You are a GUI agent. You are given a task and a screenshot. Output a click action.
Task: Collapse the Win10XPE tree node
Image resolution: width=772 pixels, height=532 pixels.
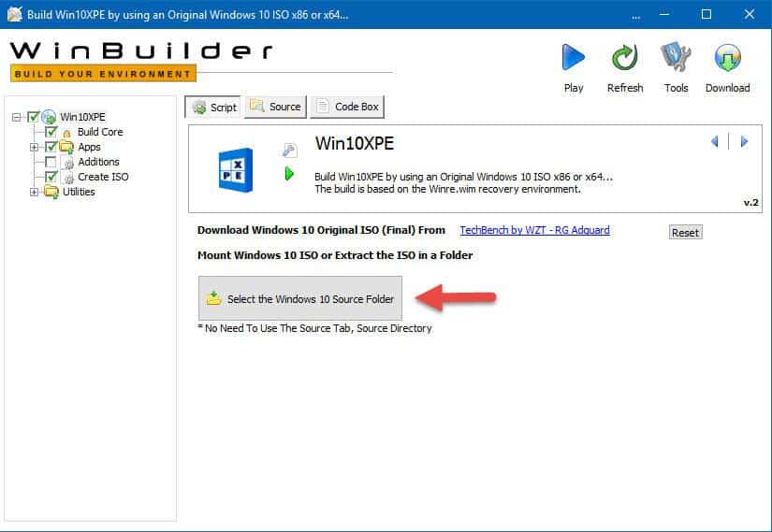[16, 117]
